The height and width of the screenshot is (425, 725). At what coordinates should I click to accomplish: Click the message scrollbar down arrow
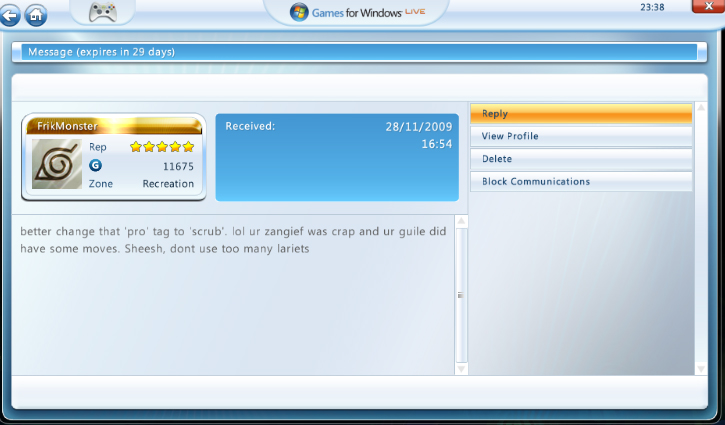461,369
